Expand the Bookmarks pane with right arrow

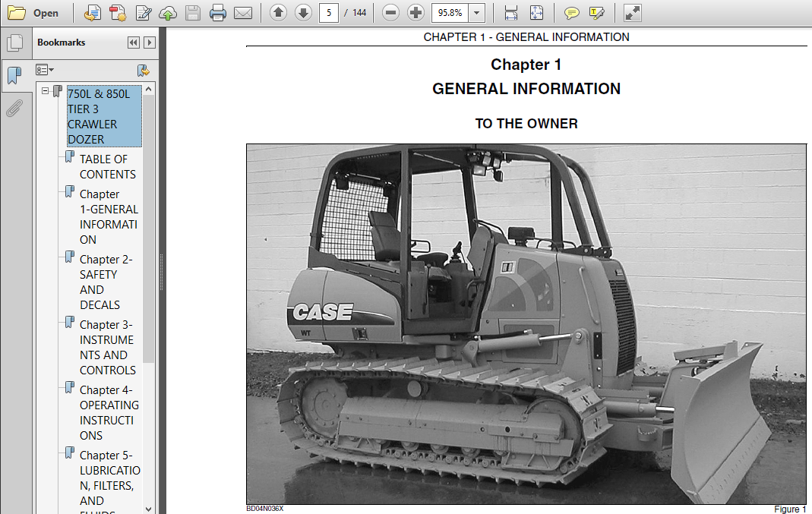[x=149, y=43]
